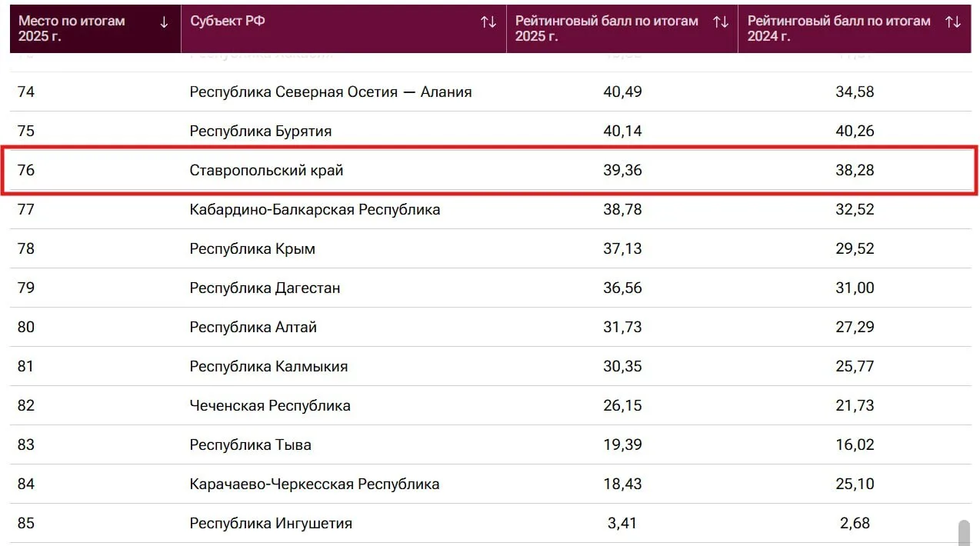Click the 2024 score 29,52
The image size is (980, 546).
[855, 248]
